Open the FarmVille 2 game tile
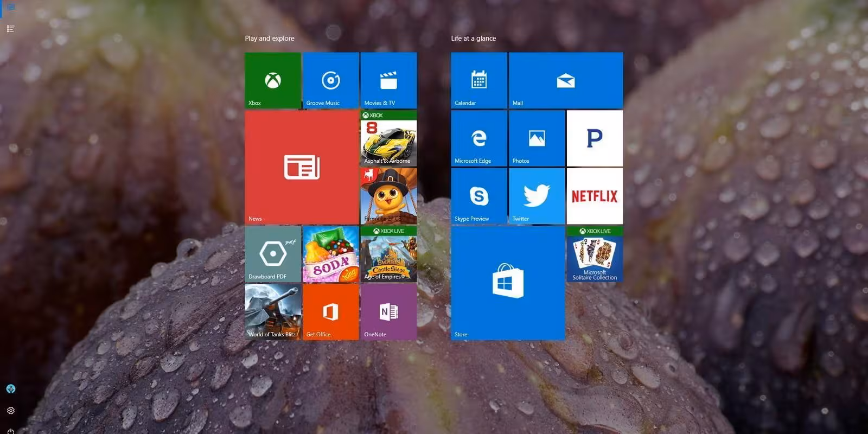868x434 pixels. [x=388, y=196]
